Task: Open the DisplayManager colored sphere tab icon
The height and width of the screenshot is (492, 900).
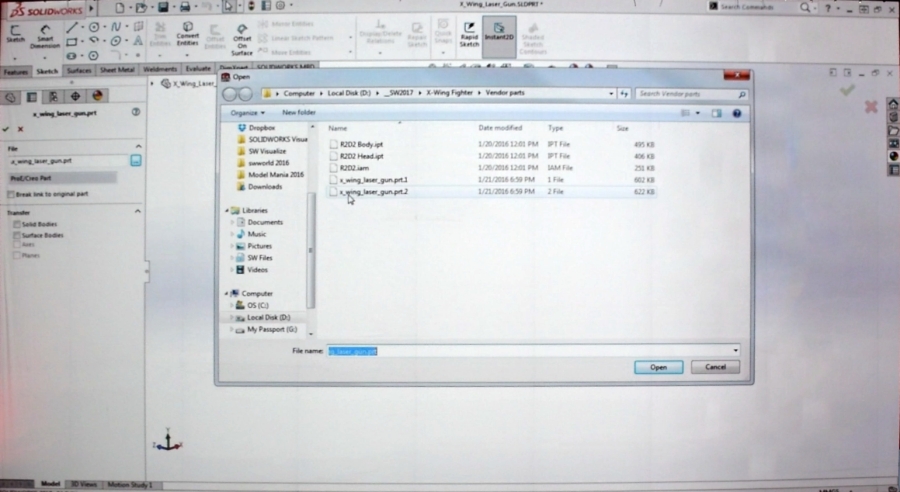Action: coord(98,96)
